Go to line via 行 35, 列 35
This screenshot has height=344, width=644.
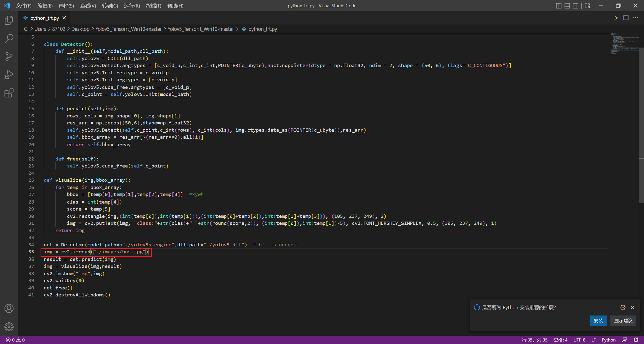[x=534, y=340]
